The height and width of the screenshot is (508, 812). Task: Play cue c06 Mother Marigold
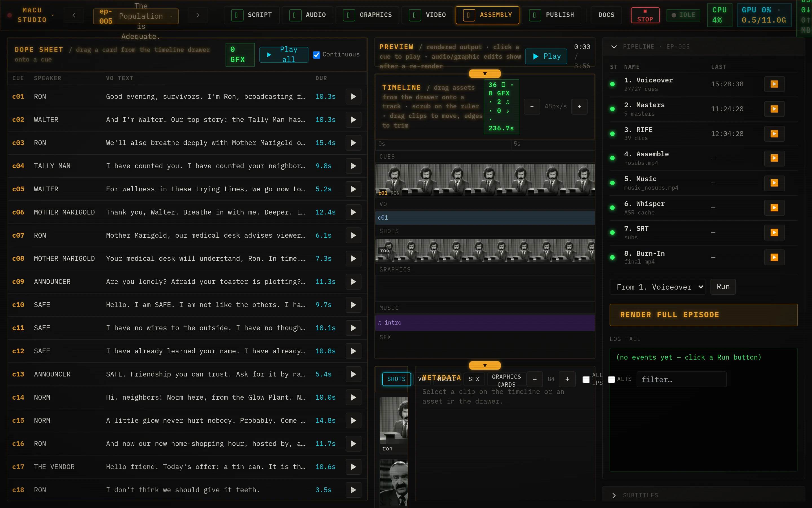353,212
